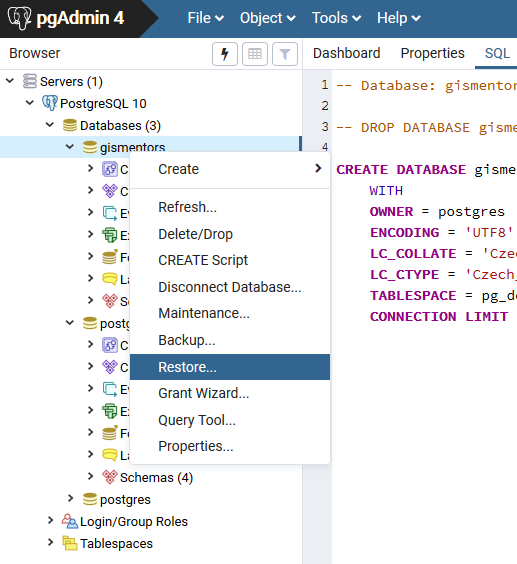
Task: Collapse the PostgreSQL 10 server node
Action: click(30, 103)
